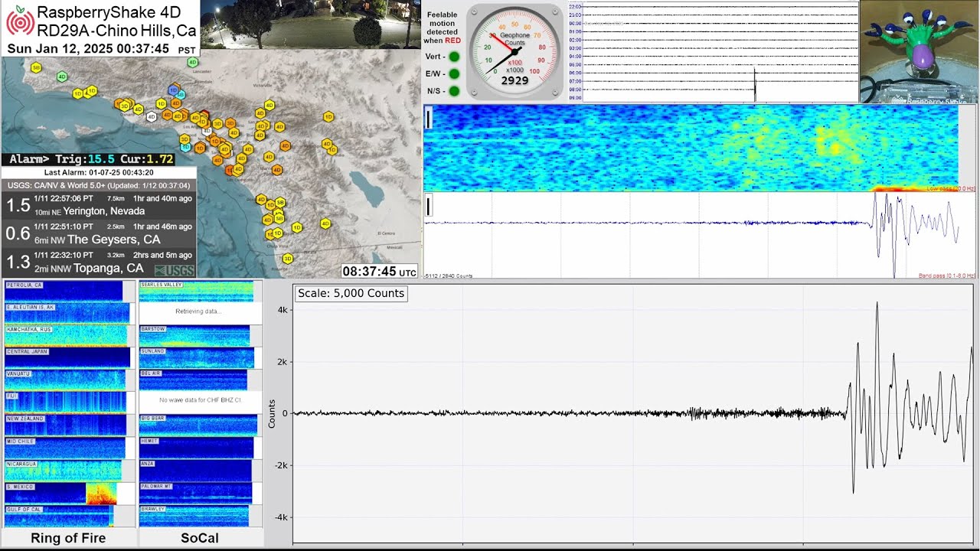Image resolution: width=980 pixels, height=551 pixels.
Task: Open the street camera night view thumbnail
Action: [310, 24]
